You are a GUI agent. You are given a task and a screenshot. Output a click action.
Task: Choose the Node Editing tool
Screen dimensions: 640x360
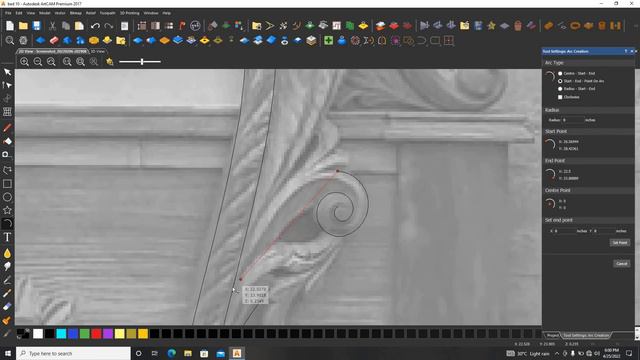[x=7, y=85]
